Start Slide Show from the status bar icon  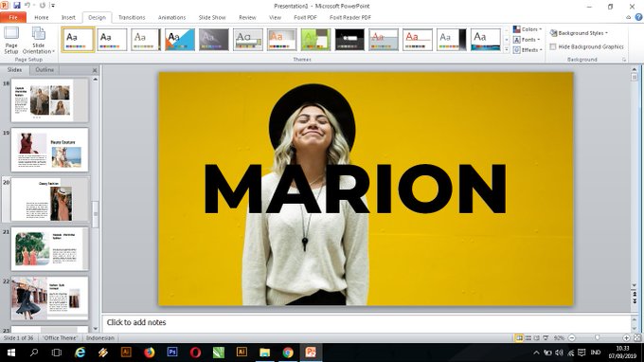(x=546, y=337)
